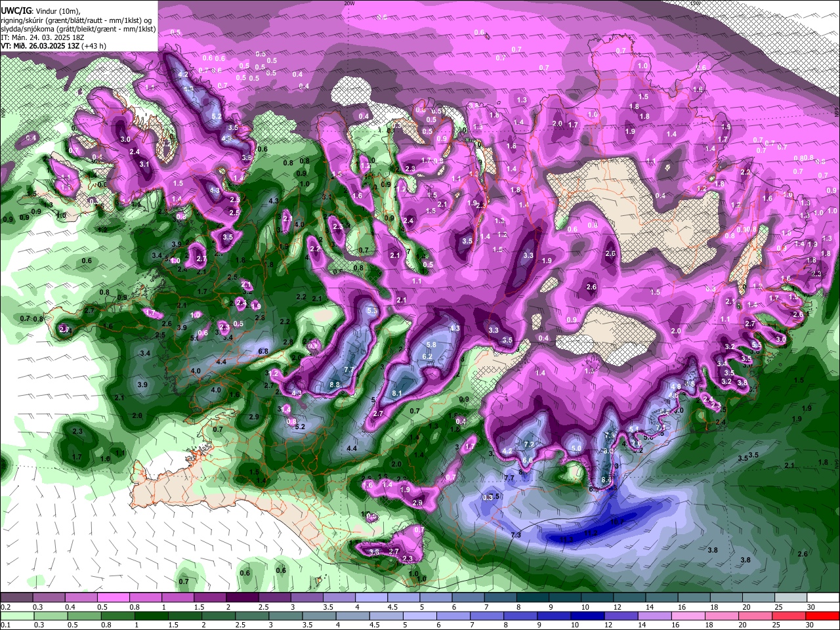The height and width of the screenshot is (630, 840).
Task: Click the pale lavender 4 swatch, upper legend
Action: (x=371, y=597)
